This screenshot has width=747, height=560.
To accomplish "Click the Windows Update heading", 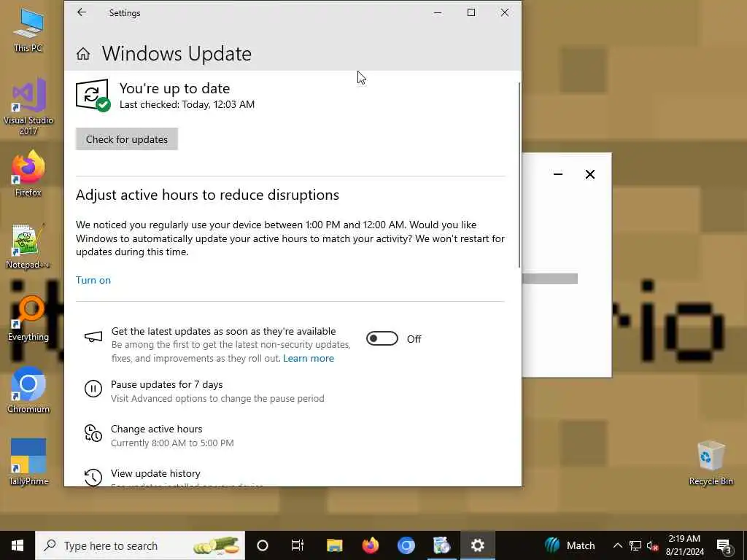I will [x=177, y=54].
